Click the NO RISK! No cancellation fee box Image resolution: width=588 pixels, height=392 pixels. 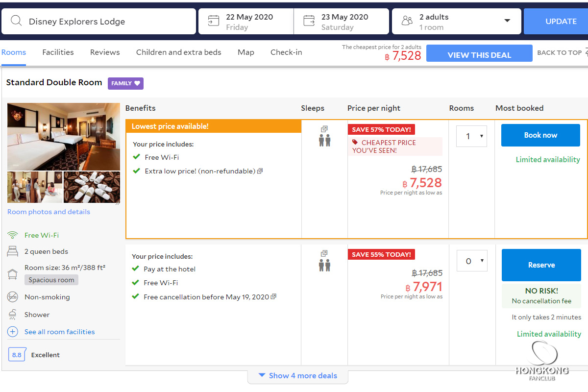[x=541, y=296]
